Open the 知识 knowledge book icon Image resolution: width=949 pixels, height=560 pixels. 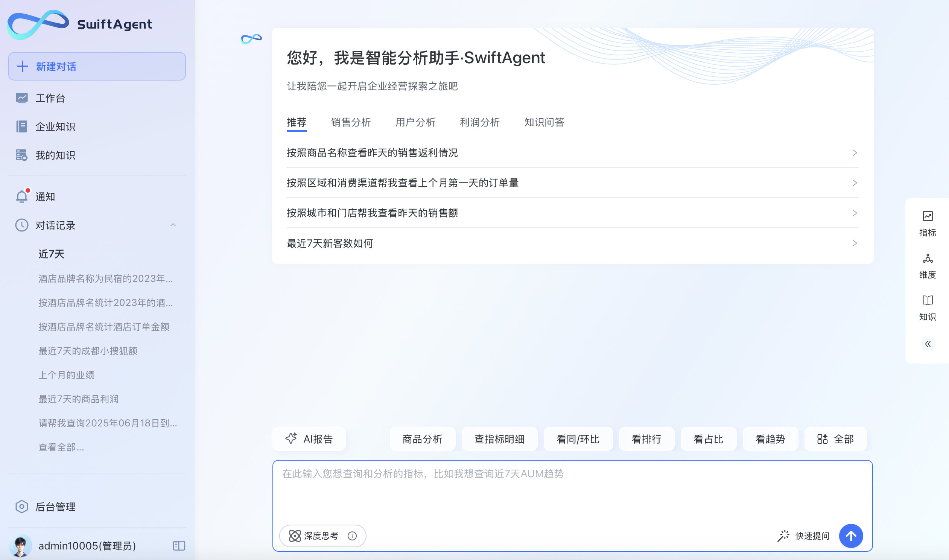(928, 300)
